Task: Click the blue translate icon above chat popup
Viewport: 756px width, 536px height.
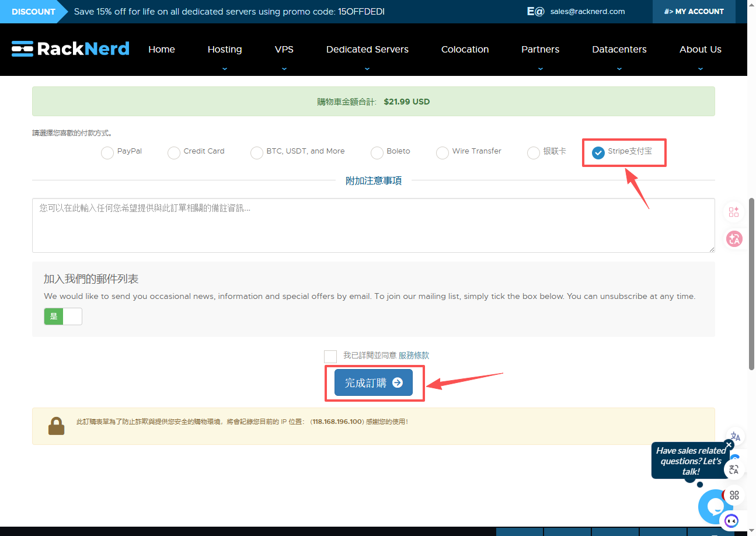Action: 735,437
